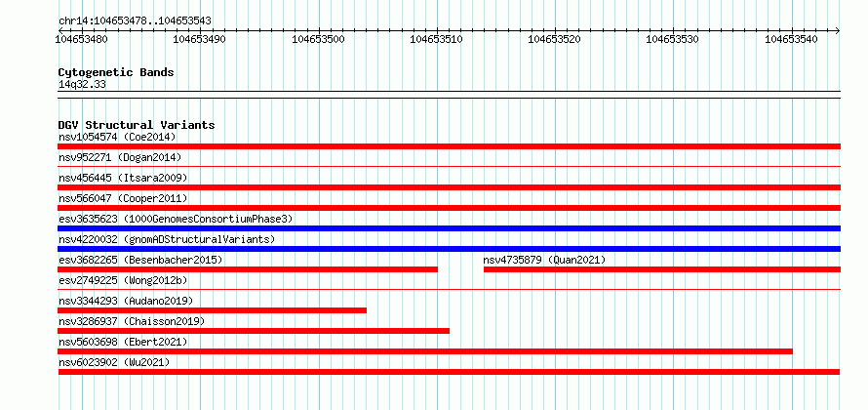Select the red bar under nsv566047

coord(449,208)
